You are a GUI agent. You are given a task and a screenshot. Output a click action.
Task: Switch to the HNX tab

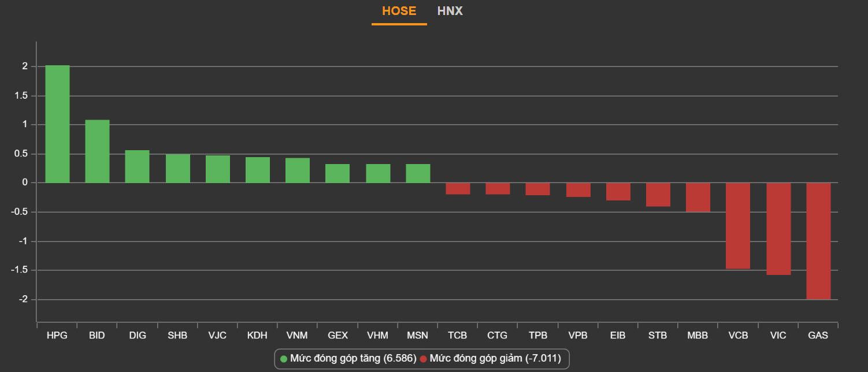pos(450,11)
